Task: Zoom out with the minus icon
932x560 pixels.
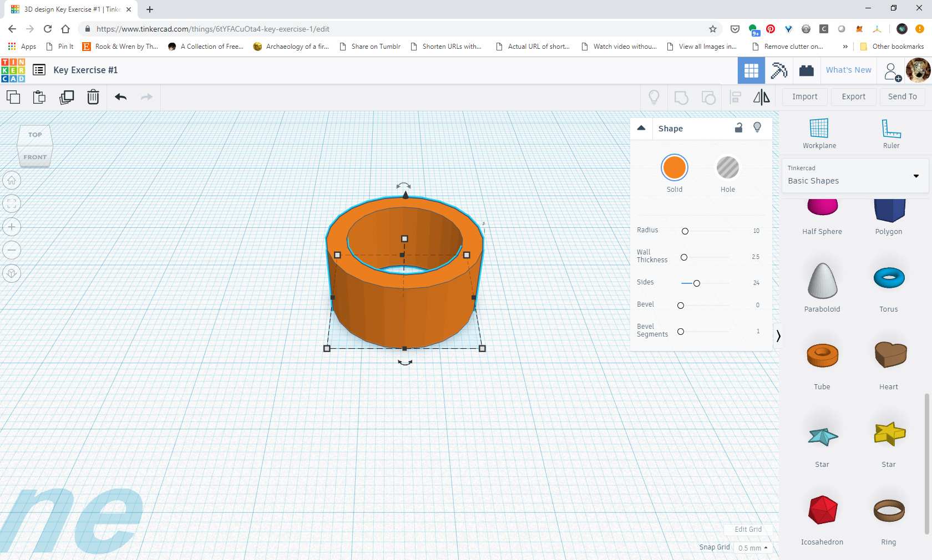Action: [12, 251]
